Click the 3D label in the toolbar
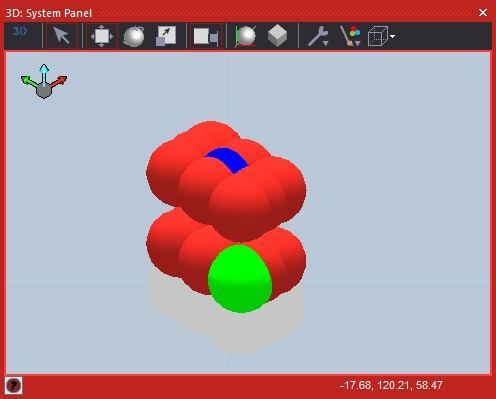The image size is (496, 399). coord(20,31)
